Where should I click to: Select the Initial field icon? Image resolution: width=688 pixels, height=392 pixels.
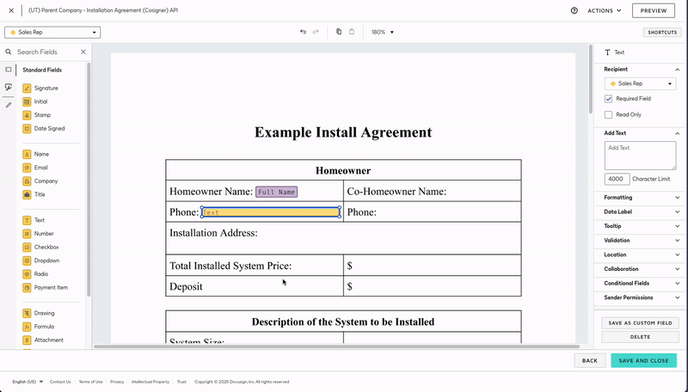point(27,101)
